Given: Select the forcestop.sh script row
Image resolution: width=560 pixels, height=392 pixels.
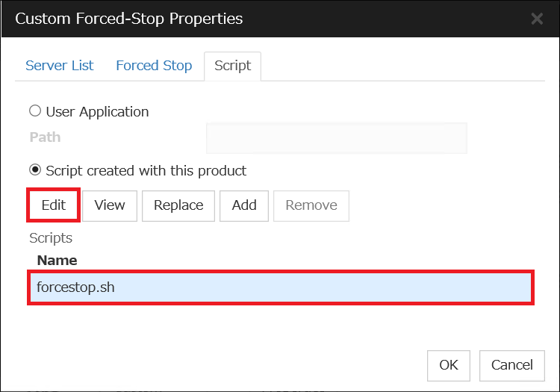Looking at the screenshot, I should [x=281, y=287].
